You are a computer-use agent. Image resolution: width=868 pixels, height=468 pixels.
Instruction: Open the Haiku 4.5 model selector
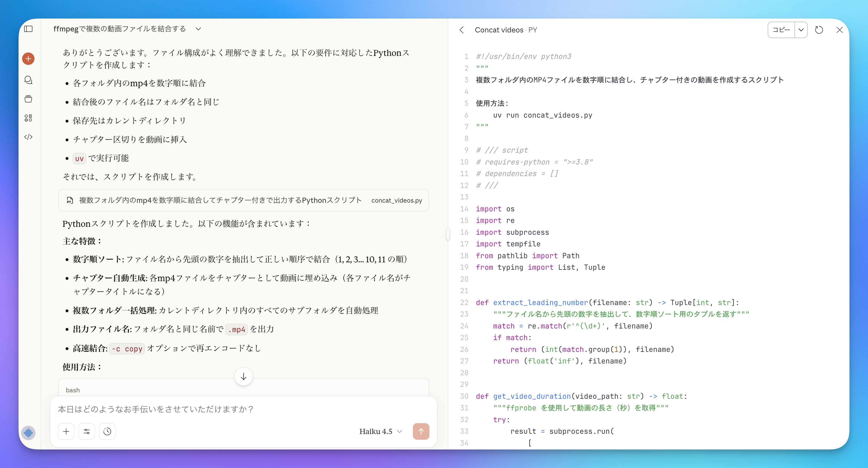click(380, 431)
